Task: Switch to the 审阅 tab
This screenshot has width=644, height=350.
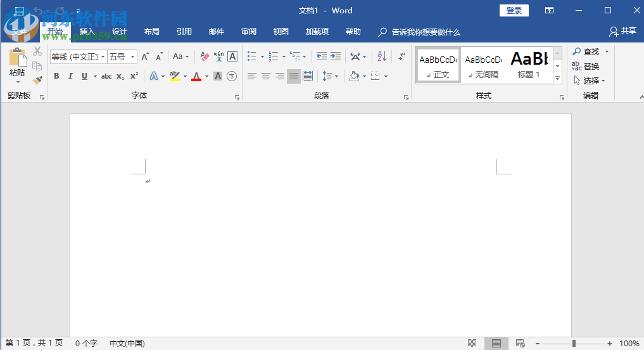Action: pos(249,32)
